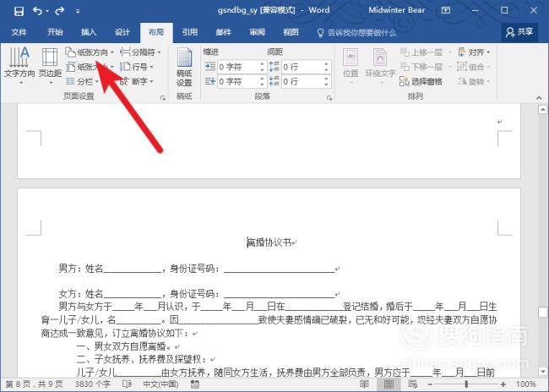The image size is (549, 392).
Task: Click the 第 8 页，共 9 页 page indicator
Action: (35, 384)
